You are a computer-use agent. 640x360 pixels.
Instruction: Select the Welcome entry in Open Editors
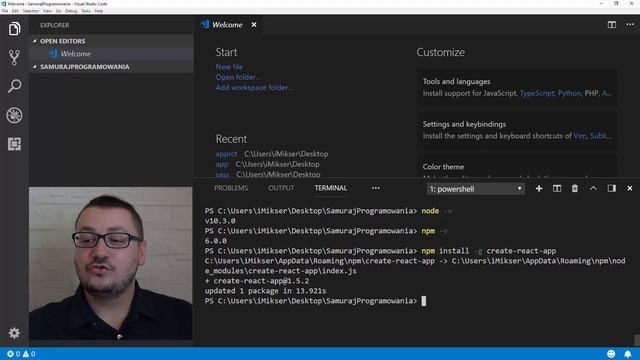111,54
